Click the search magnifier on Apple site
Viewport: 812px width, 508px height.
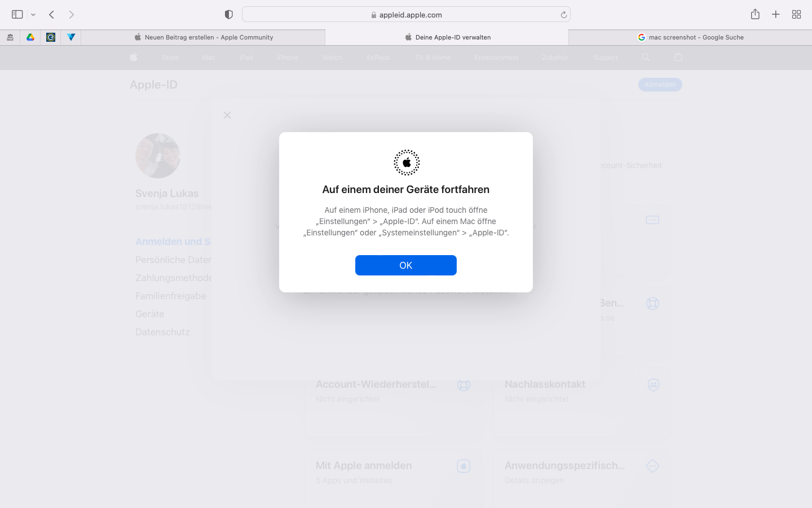coord(646,57)
